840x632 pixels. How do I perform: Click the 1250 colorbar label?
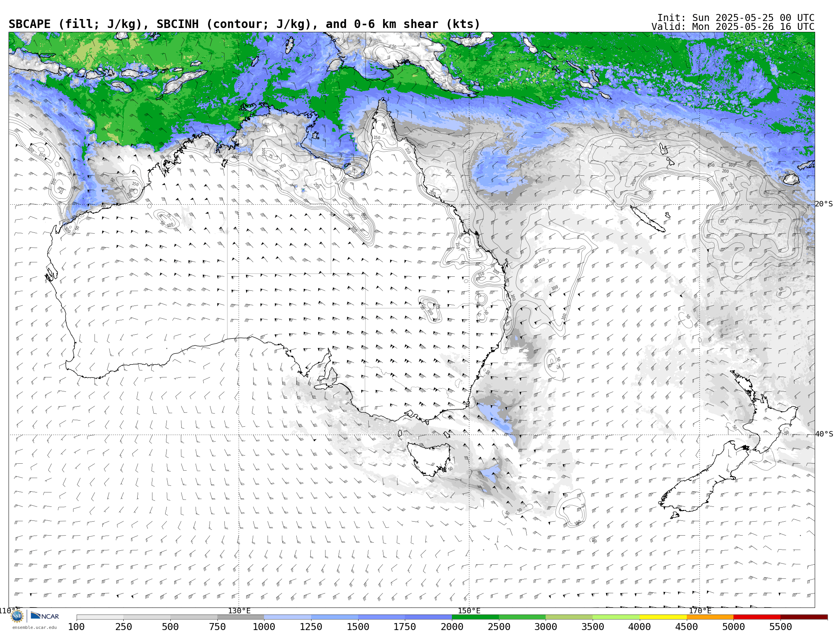click(x=311, y=627)
